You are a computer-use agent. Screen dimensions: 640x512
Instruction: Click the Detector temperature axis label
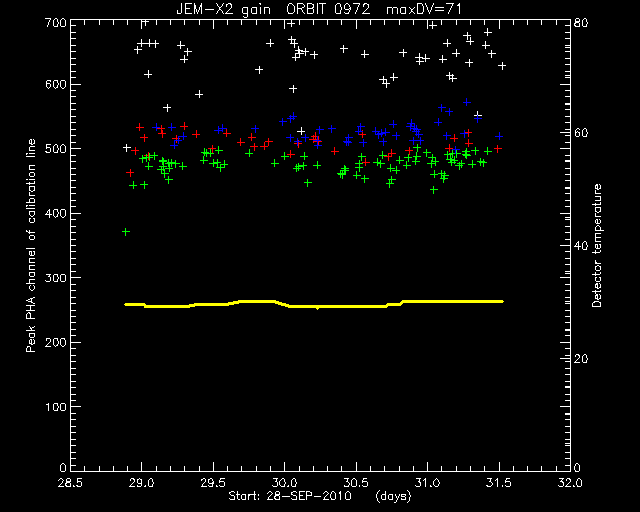[597, 245]
